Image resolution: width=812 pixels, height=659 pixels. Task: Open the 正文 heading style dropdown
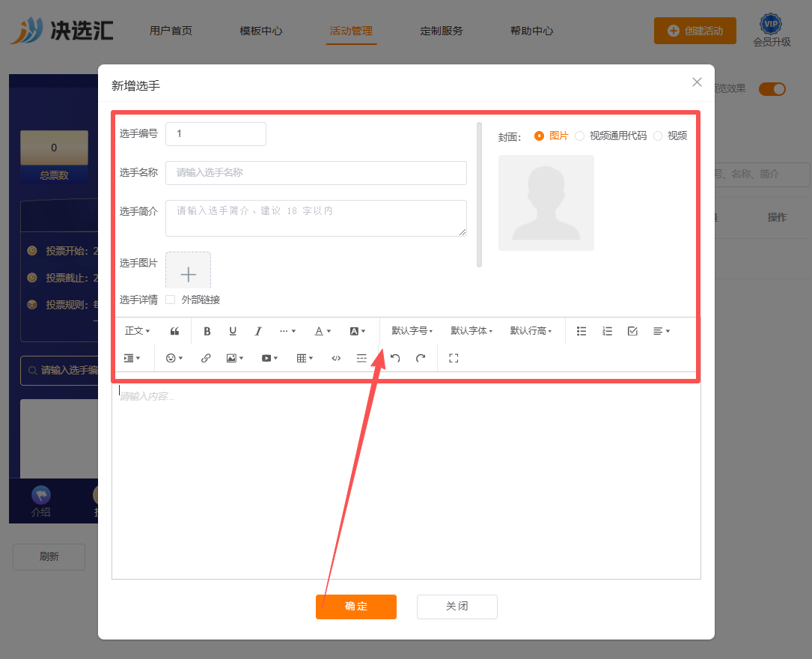[137, 331]
